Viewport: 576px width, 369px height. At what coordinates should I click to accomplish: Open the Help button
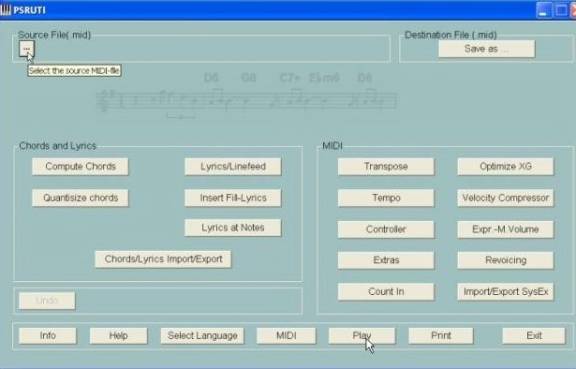[x=118, y=336]
